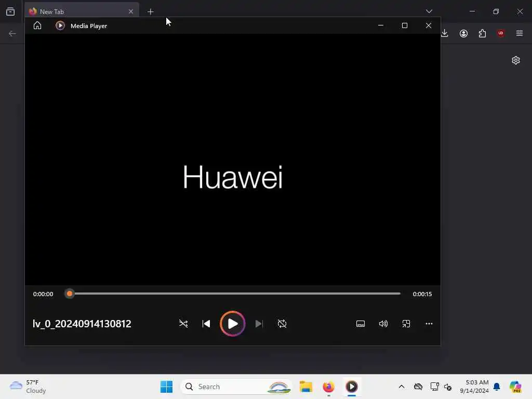
Task: Go to Media Player home
Action: [x=37, y=26]
